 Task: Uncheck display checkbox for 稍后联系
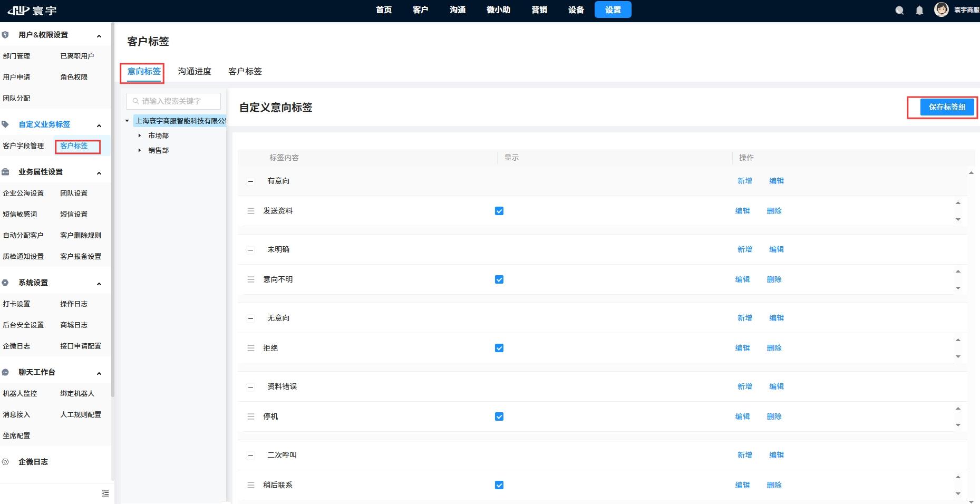(x=499, y=485)
